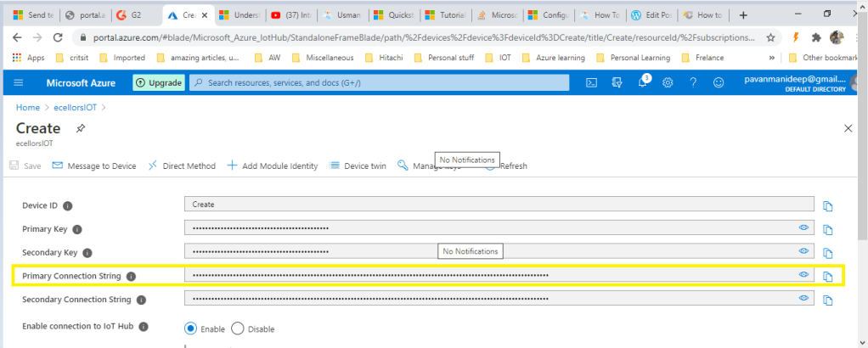Open portal settings gear icon
This screenshot has width=868, height=348.
point(668,82)
